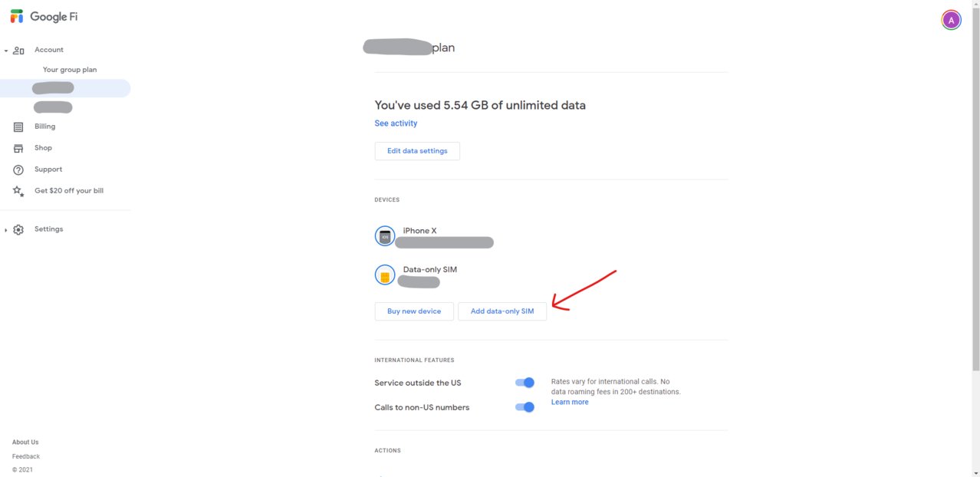Click the Billing receipt icon

18,127
